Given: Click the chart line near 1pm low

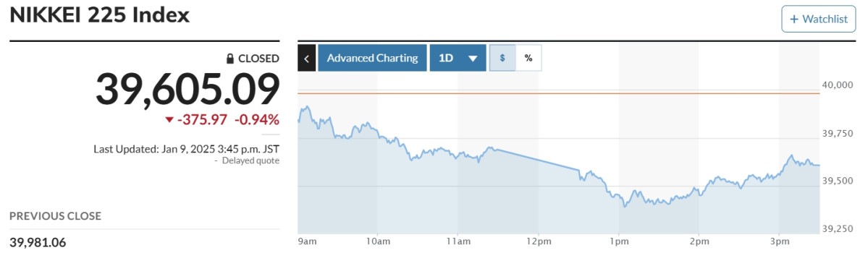Looking at the screenshot, I should [625, 206].
